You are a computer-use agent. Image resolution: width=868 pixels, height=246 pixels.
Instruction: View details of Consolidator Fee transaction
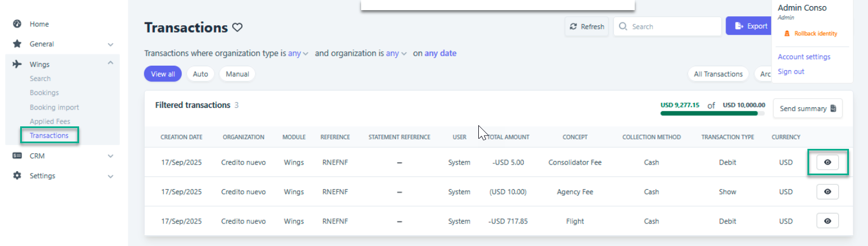tap(827, 162)
